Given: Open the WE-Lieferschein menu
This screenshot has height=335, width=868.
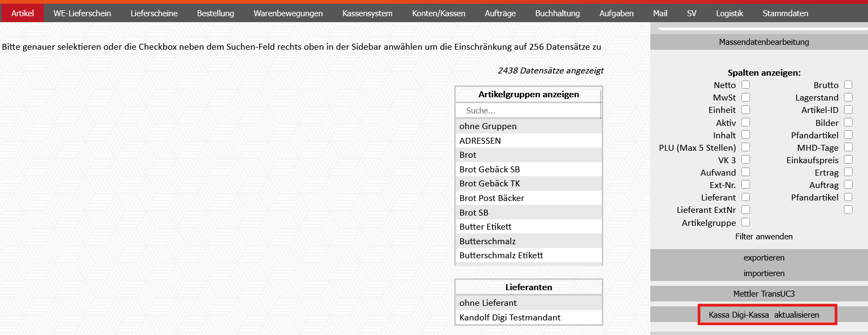Looking at the screenshot, I should (82, 14).
